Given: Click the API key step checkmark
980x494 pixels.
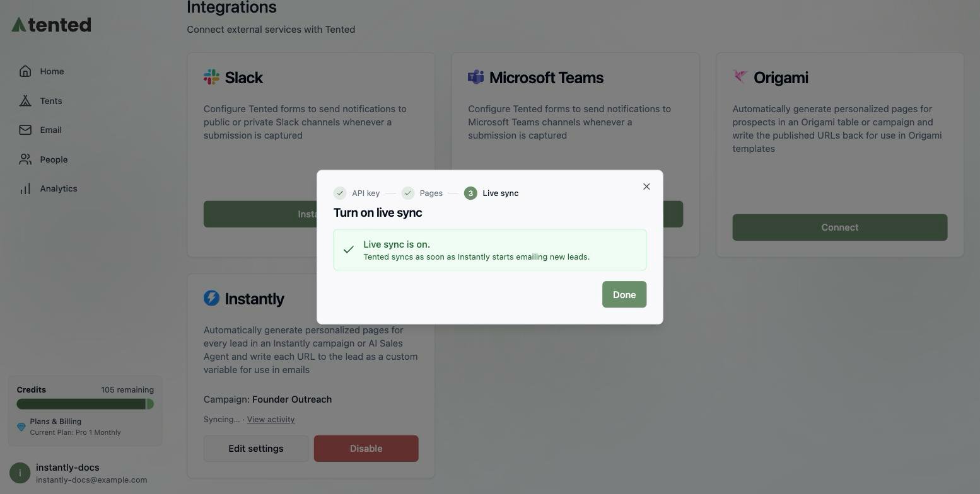Looking at the screenshot, I should point(340,193).
